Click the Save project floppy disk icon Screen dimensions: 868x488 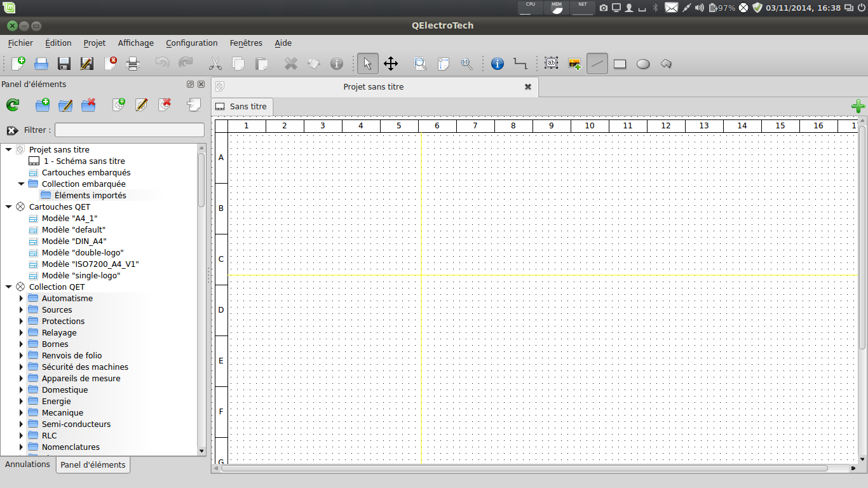pos(64,64)
